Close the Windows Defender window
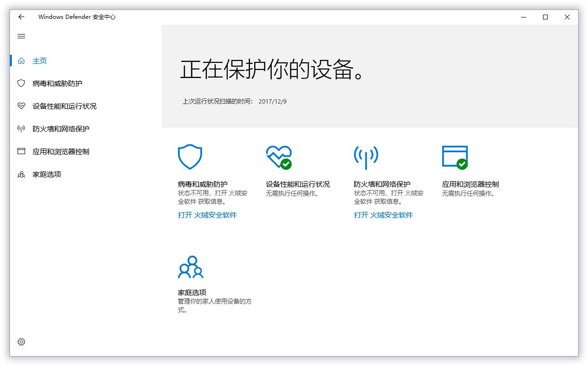The height and width of the screenshot is (366, 588). (567, 17)
